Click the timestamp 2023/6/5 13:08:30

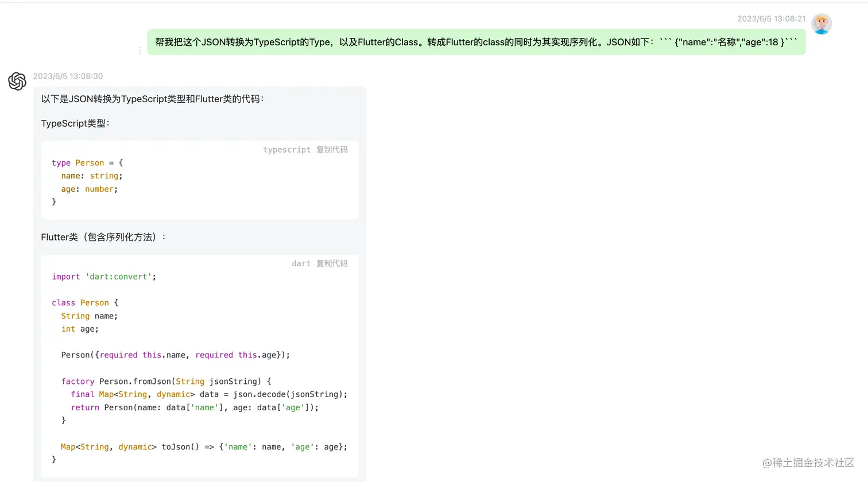click(x=68, y=76)
